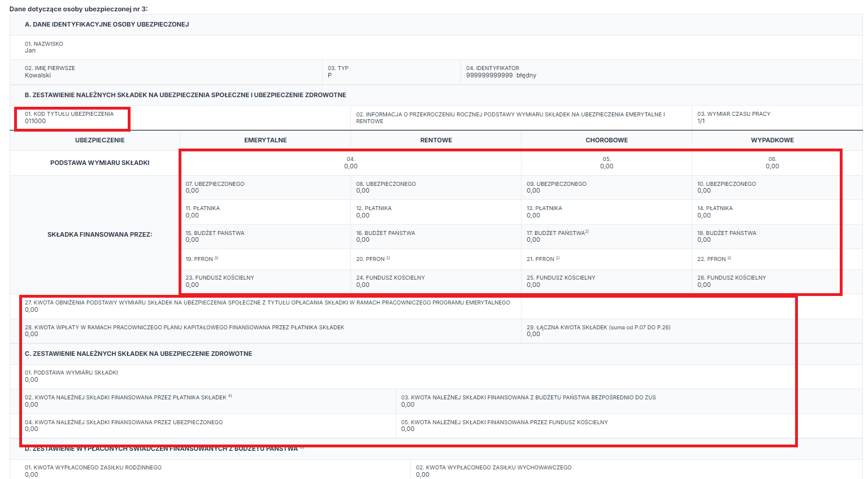868x479 pixels.
Task: Click field 28. wpłaty pracowniczego planu kapitałowego
Action: (266, 330)
